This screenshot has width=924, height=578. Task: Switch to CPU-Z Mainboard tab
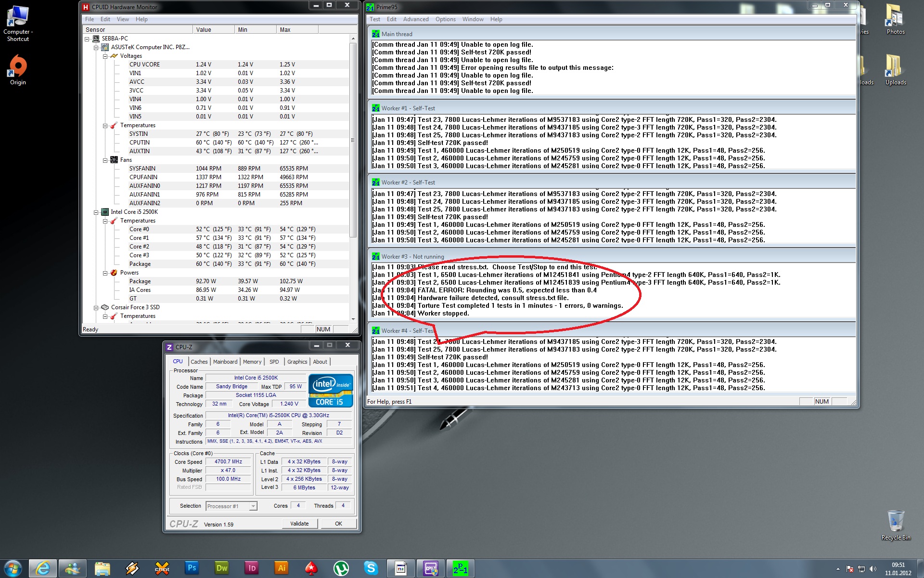pos(225,362)
